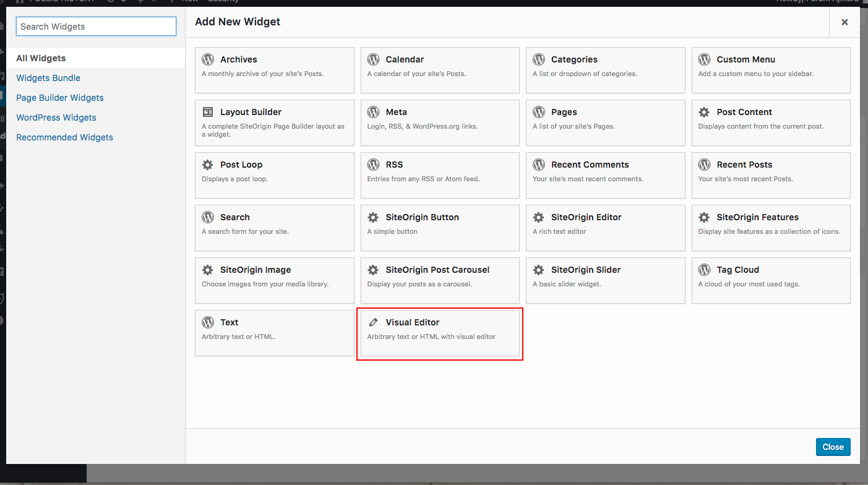Viewport: 868px width, 485px height.
Task: Filter by Widgets Bundle
Action: coord(48,78)
